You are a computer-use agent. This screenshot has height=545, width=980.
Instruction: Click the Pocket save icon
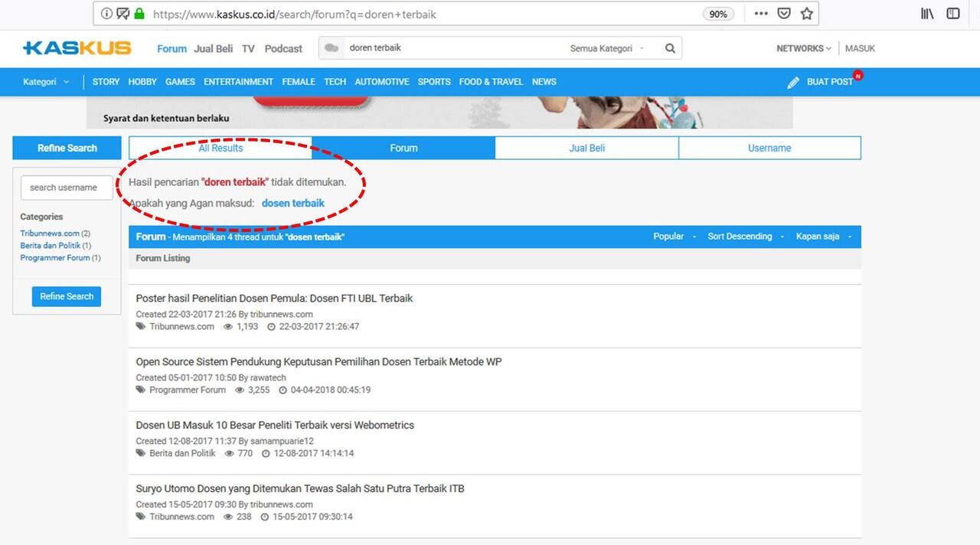tap(784, 14)
